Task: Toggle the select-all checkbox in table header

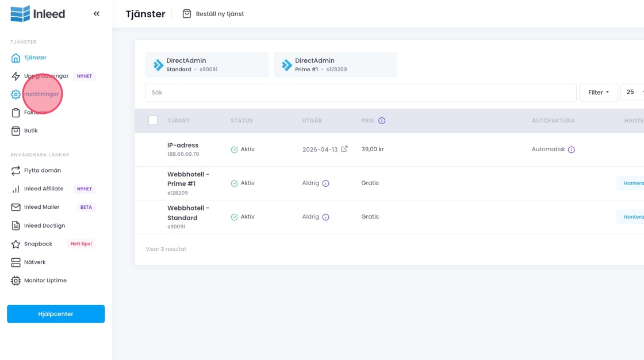Action: 153,120
